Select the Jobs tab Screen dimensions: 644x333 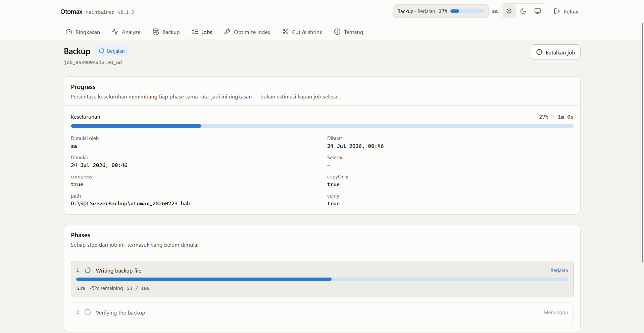click(202, 32)
